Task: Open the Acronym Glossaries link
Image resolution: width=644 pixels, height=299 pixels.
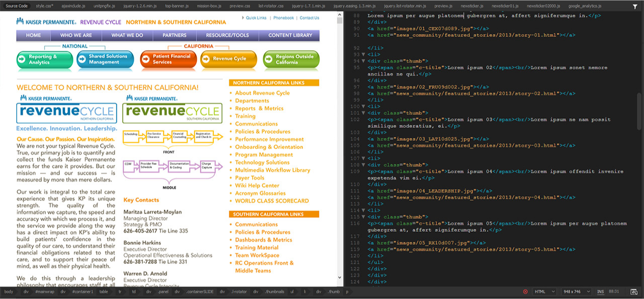Action: [x=260, y=193]
